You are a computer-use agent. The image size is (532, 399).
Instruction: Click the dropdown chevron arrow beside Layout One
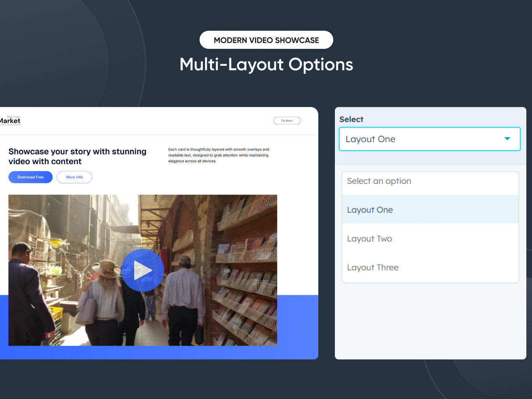click(507, 139)
